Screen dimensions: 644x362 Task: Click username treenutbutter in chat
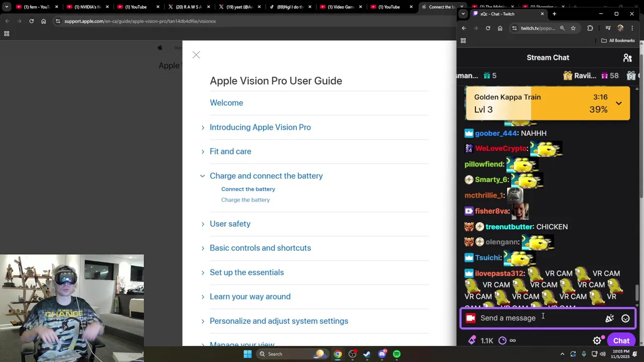click(x=509, y=227)
